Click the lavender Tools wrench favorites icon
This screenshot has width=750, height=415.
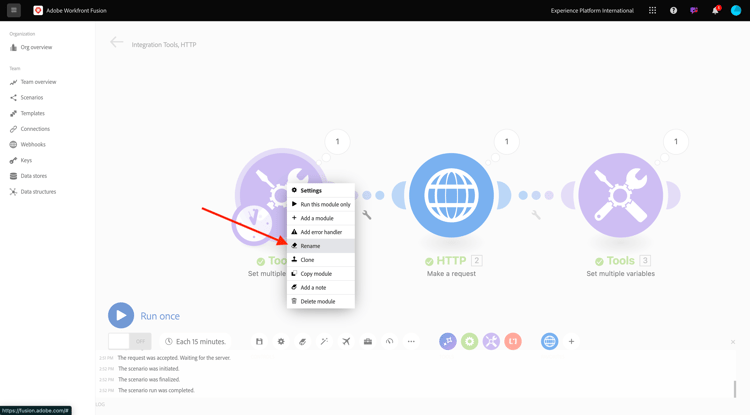491,341
